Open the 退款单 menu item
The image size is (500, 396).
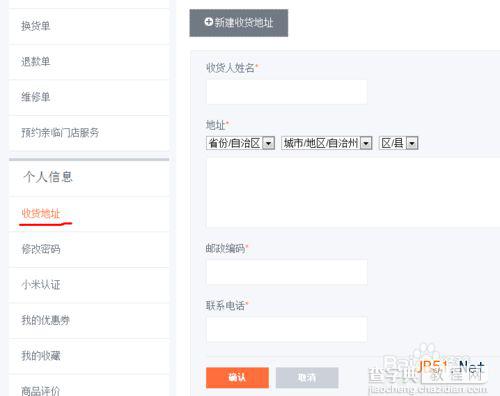36,62
